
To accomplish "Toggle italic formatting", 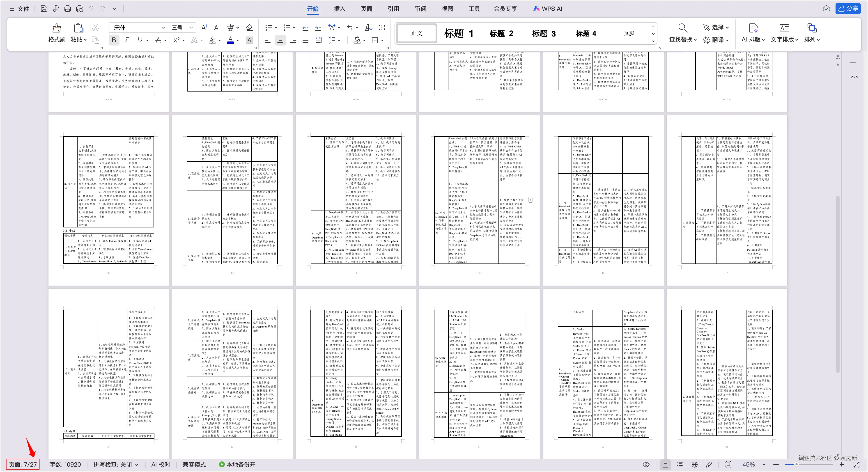I will (127, 40).
